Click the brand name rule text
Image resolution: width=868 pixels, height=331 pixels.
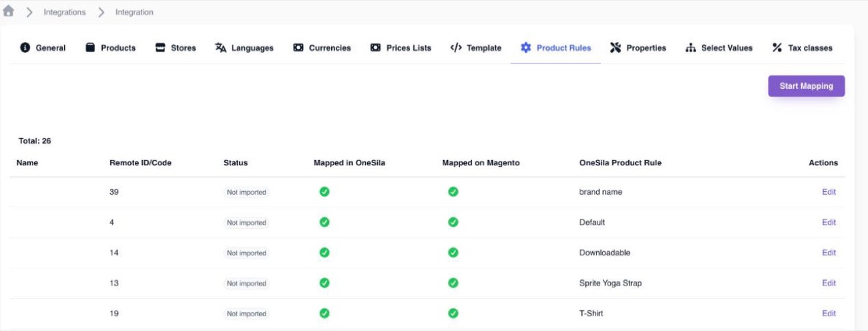click(x=601, y=192)
